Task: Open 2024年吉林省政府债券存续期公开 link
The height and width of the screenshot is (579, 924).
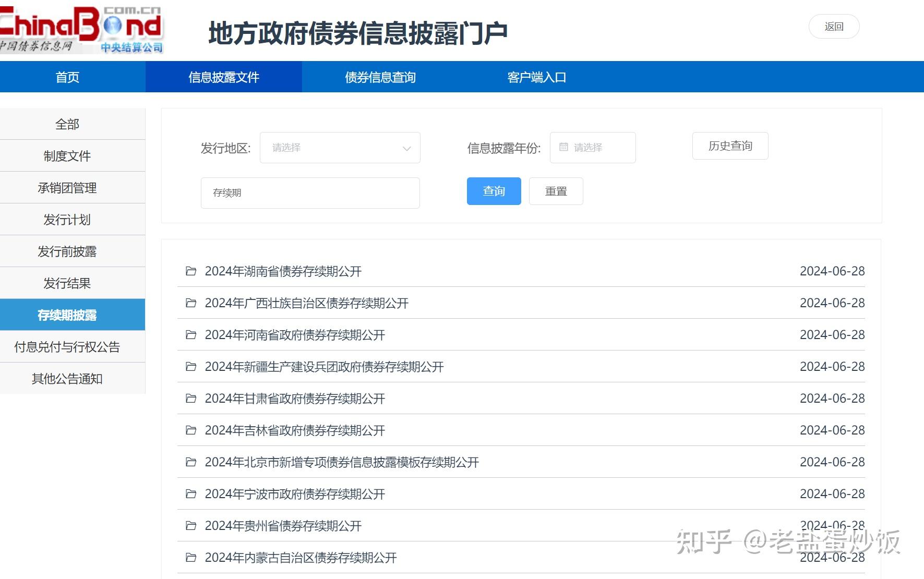Action: click(x=295, y=430)
